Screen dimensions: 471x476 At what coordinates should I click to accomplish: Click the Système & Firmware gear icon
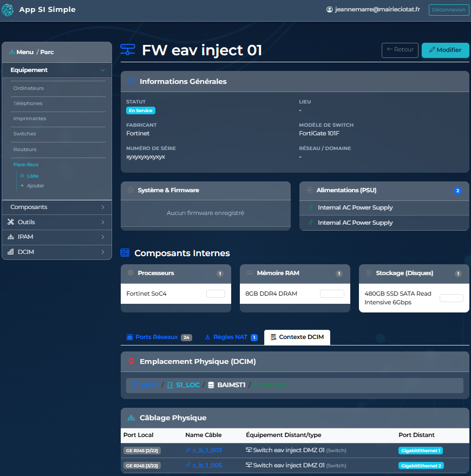[x=130, y=190]
